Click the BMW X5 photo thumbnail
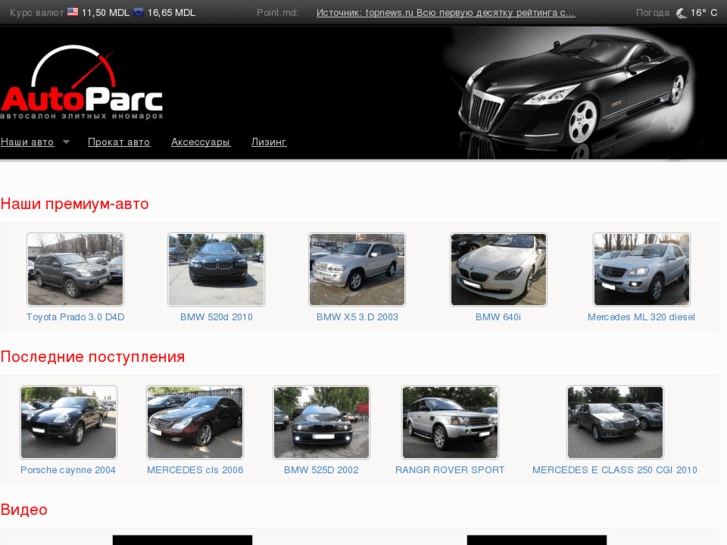 click(357, 269)
